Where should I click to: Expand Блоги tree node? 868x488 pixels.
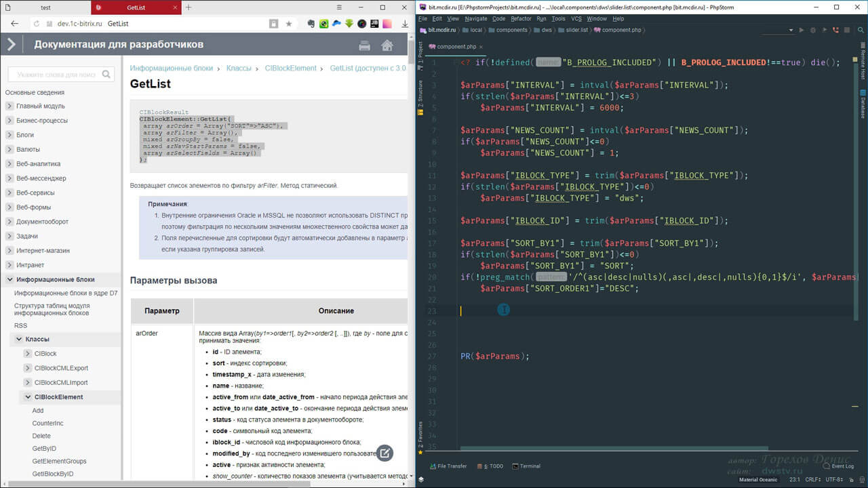pyautogui.click(x=9, y=135)
